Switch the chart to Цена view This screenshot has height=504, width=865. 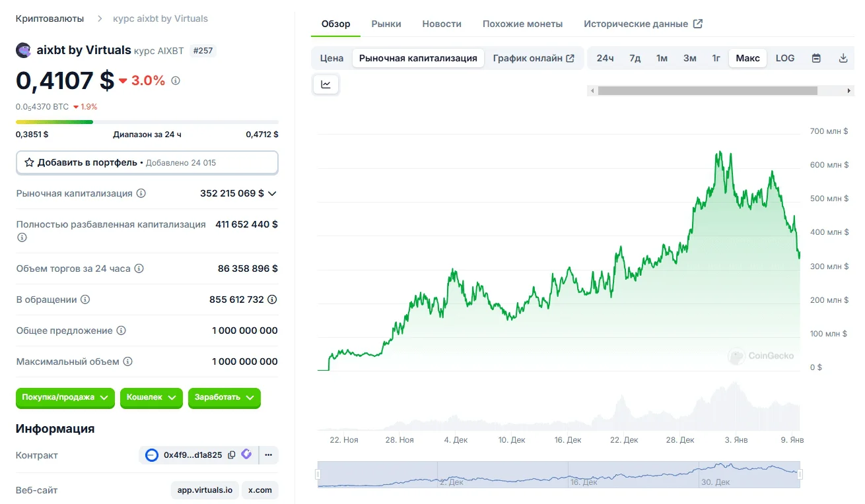(331, 58)
